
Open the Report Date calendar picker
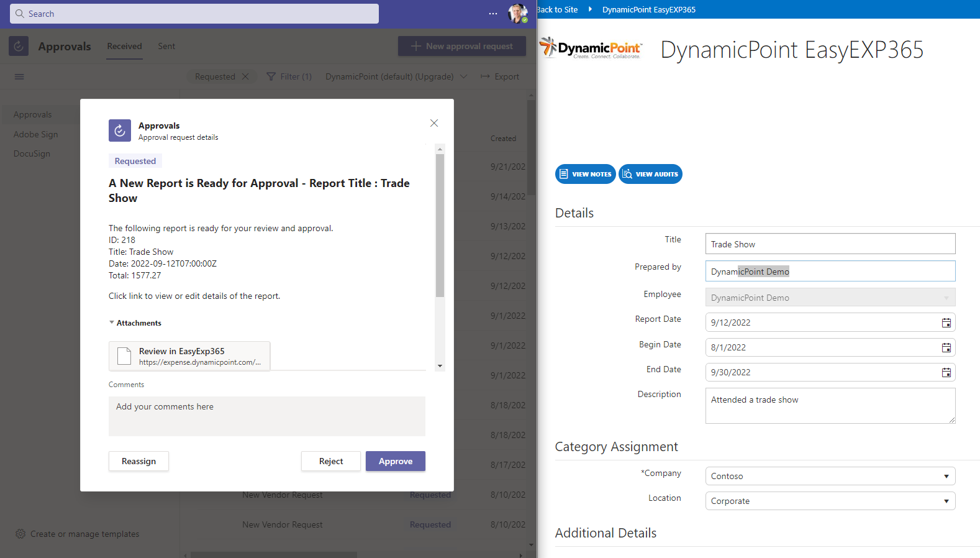pos(946,322)
